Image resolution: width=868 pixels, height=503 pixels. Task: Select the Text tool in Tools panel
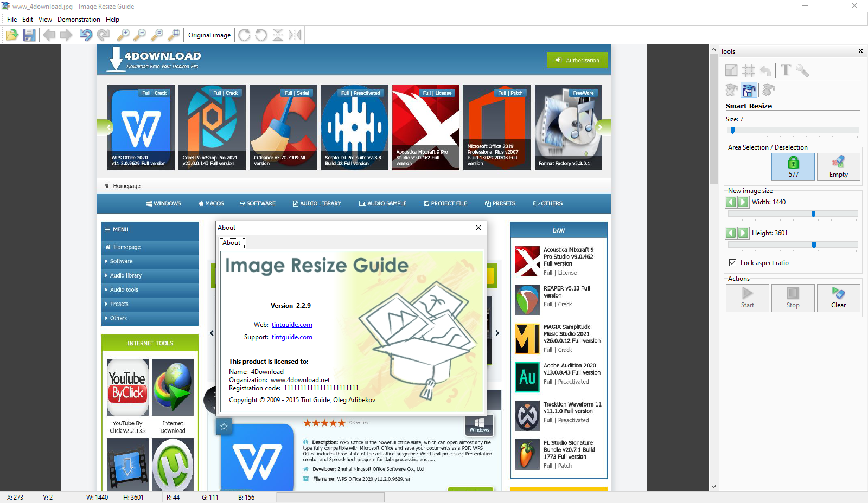(786, 70)
